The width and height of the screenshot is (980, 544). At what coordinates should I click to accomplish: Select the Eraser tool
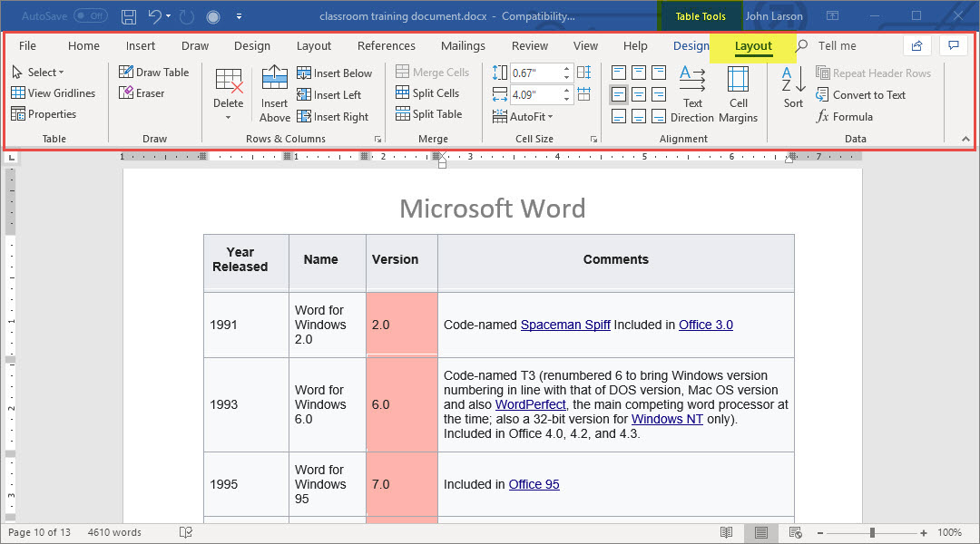point(142,93)
